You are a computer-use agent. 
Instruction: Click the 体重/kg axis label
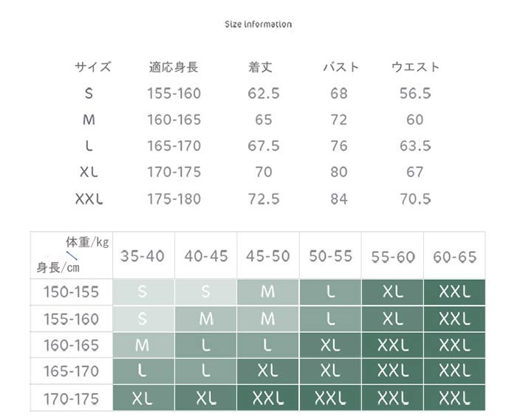coord(87,241)
